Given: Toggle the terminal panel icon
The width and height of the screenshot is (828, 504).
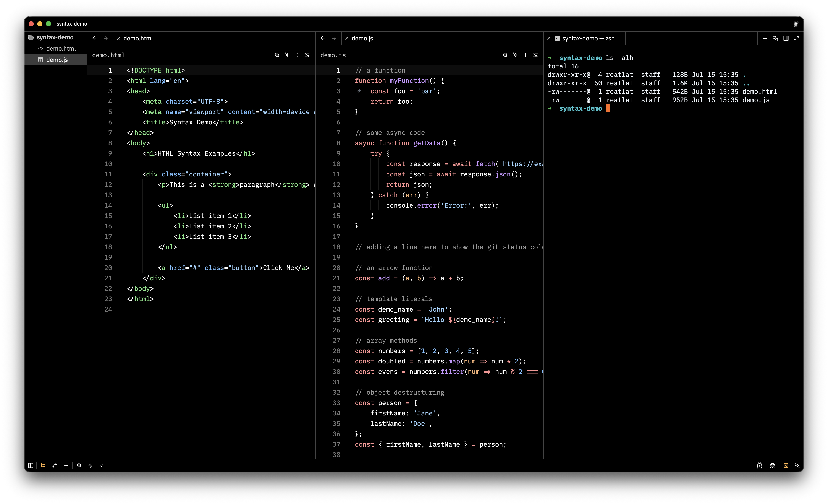Looking at the screenshot, I should tap(786, 465).
